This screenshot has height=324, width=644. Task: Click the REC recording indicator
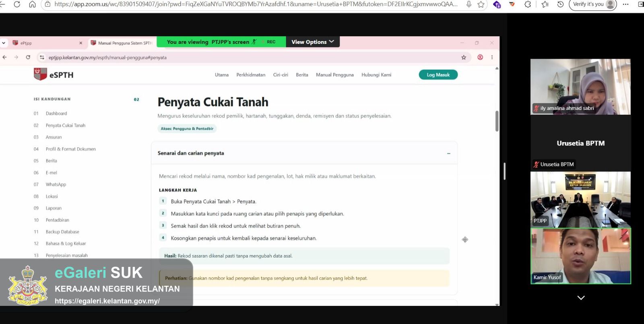coord(269,42)
